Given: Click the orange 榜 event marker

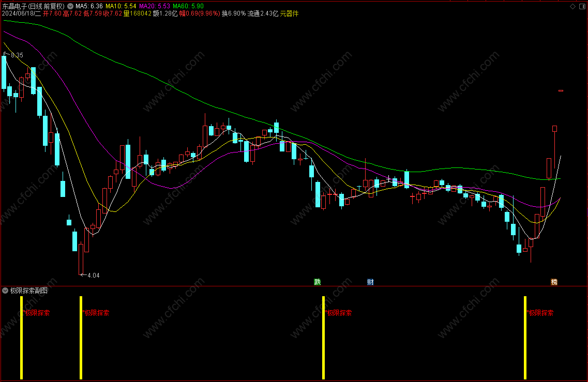Looking at the screenshot, I should pos(554,282).
